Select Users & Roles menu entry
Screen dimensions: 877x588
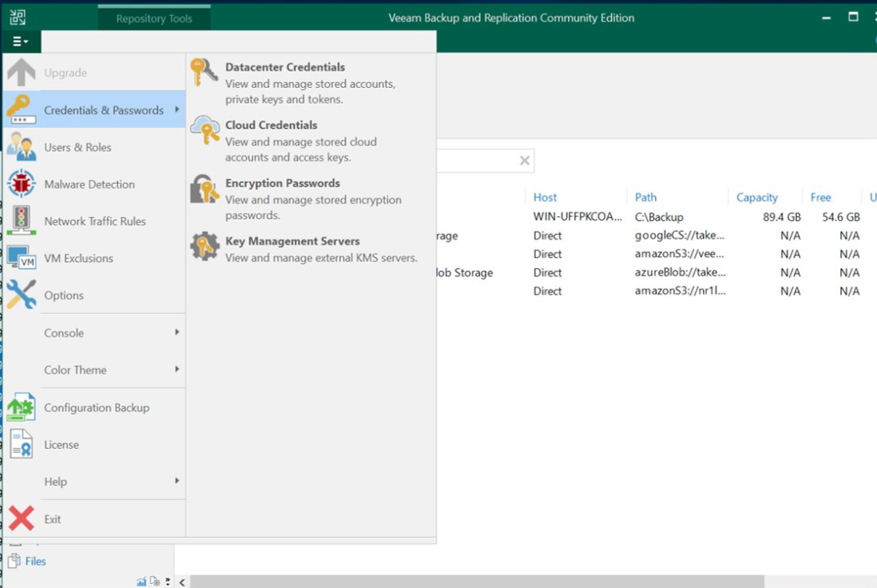pyautogui.click(x=94, y=146)
